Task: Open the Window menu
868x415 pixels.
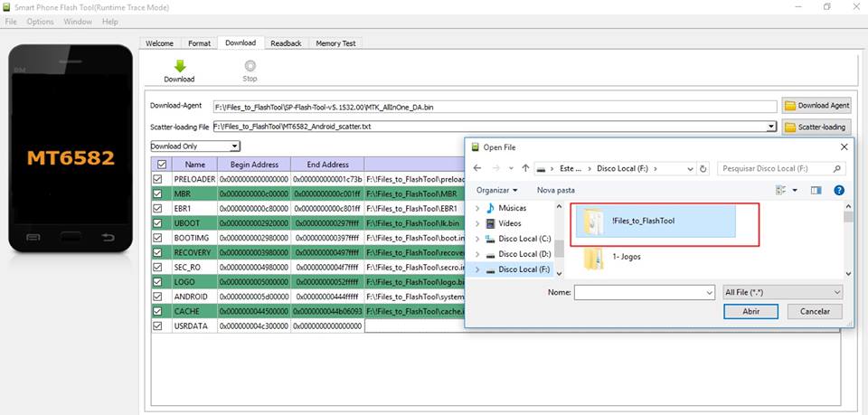Action: tap(78, 22)
